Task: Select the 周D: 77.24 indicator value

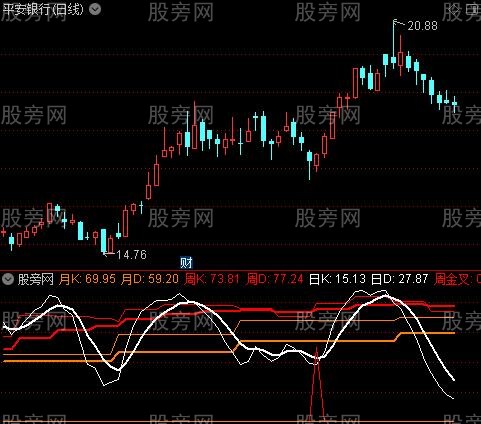Action: 274,279
